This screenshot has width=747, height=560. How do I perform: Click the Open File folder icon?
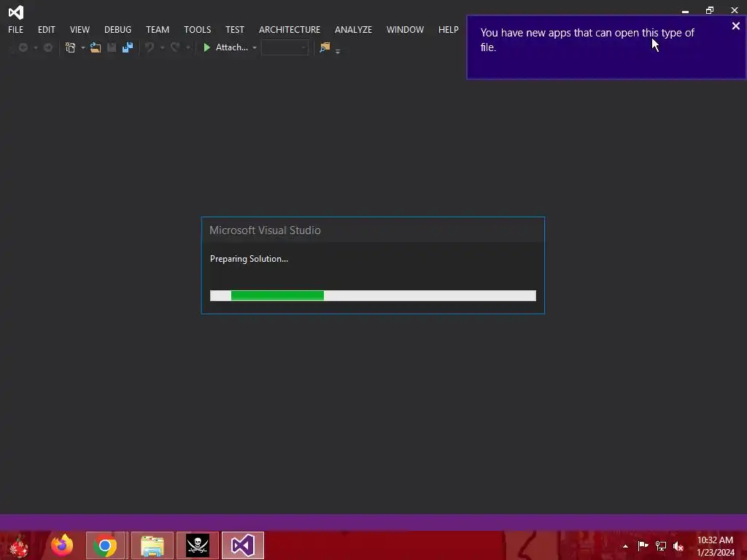point(96,47)
